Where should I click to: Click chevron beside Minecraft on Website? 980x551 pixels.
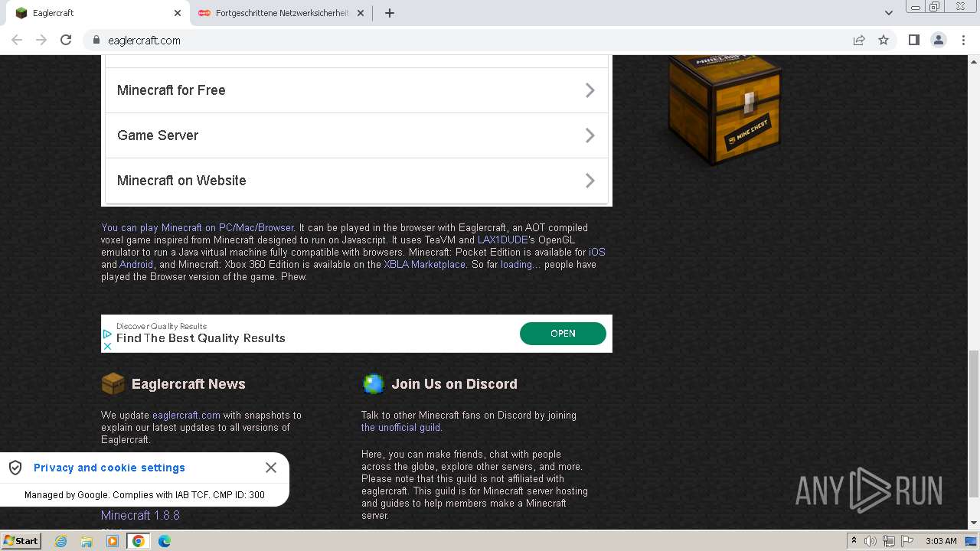(590, 181)
